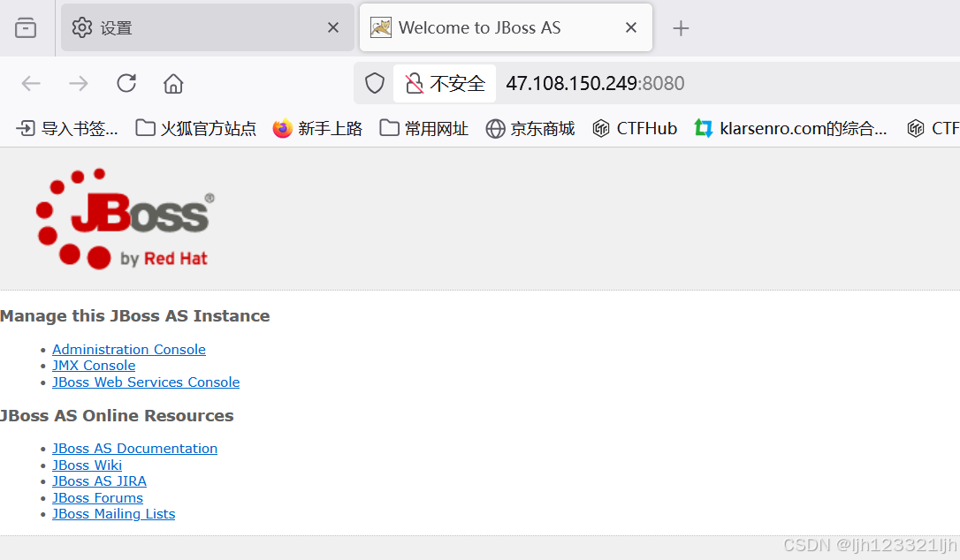Open the 京东商城 bookmark
The image size is (960, 560).
(x=530, y=129)
